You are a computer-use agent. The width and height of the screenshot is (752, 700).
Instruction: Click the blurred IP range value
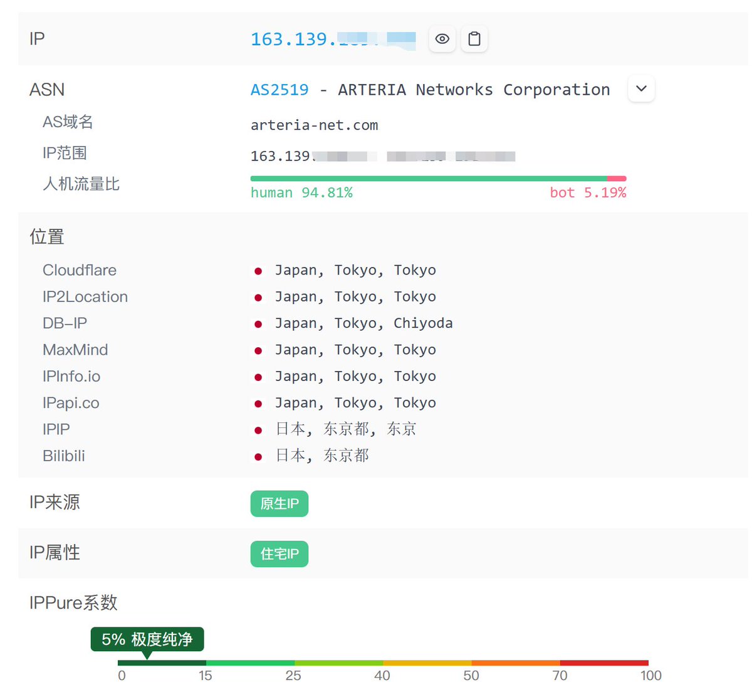click(x=383, y=156)
